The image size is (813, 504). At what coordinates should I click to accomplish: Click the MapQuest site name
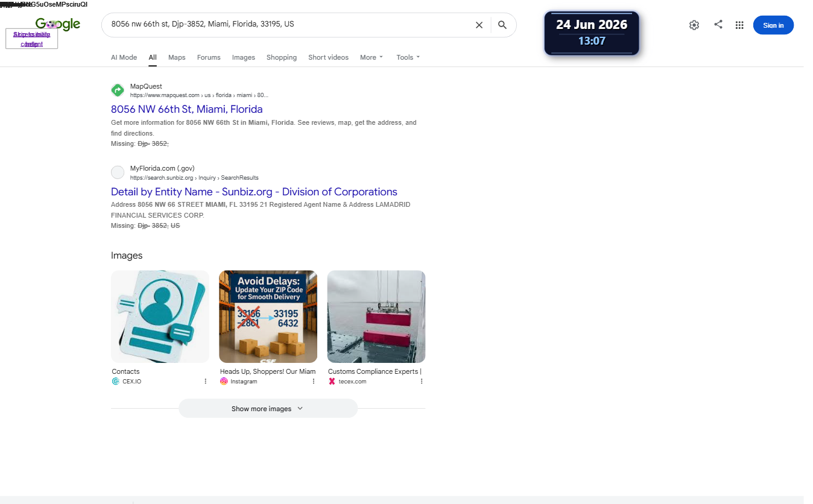tap(146, 86)
